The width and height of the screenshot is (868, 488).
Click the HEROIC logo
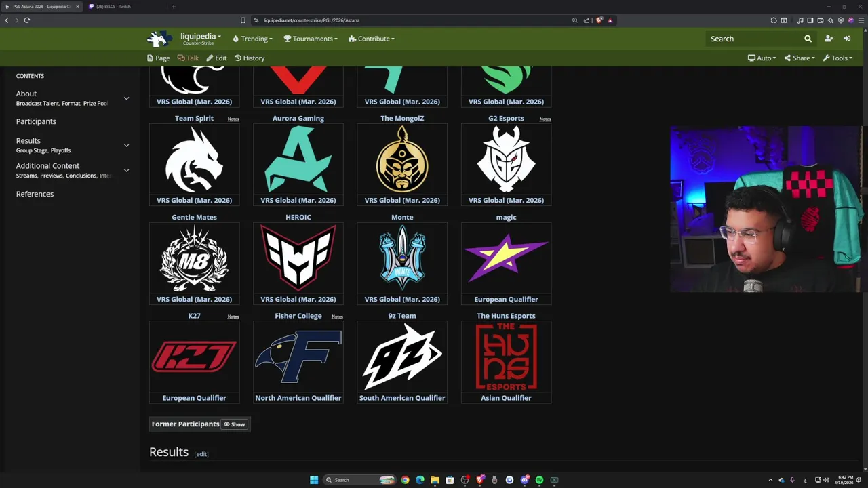click(x=298, y=259)
